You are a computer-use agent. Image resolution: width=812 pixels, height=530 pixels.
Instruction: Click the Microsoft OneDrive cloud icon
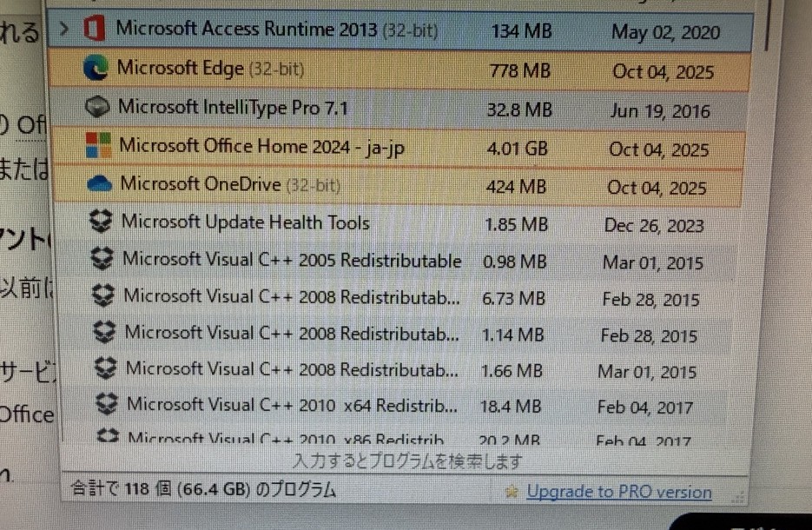click(100, 183)
